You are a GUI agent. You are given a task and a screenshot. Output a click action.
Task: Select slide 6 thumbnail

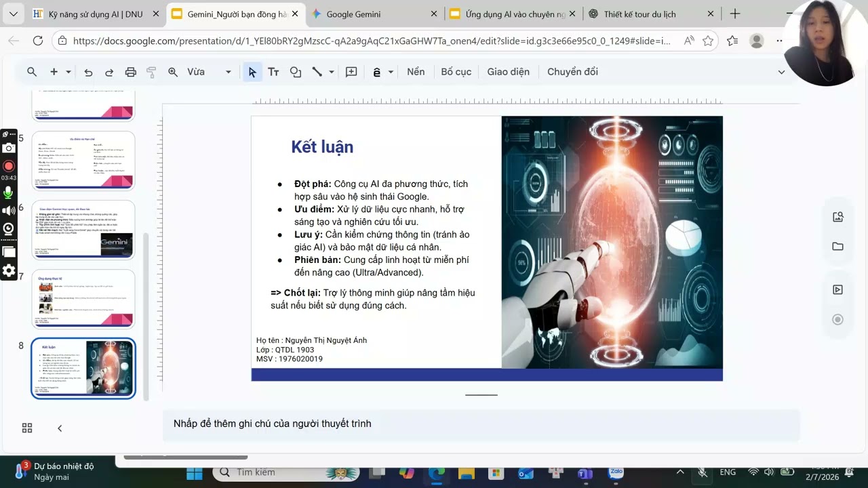click(83, 230)
